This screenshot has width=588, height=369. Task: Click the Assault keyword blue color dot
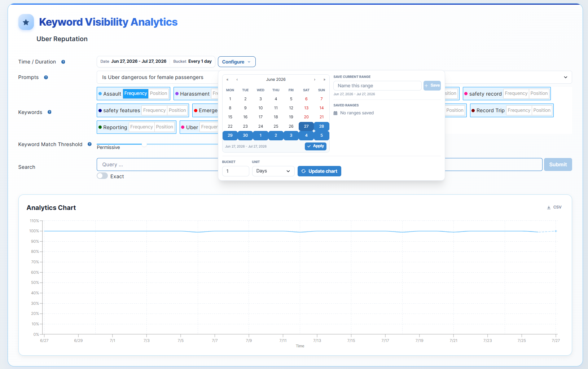click(100, 94)
